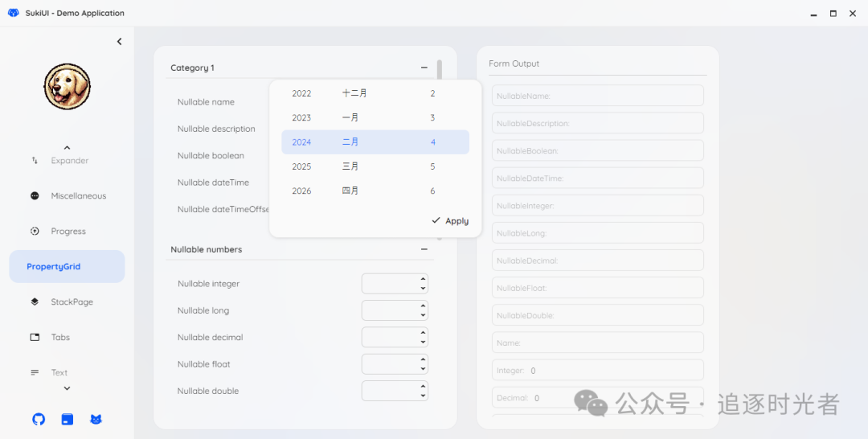Increment the Nullable integer value
The image size is (868, 439).
(x=423, y=279)
